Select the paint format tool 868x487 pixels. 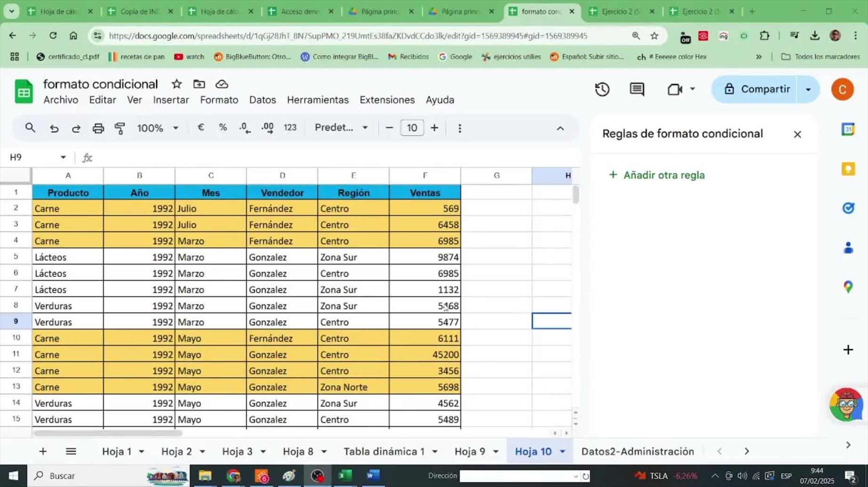tap(120, 128)
